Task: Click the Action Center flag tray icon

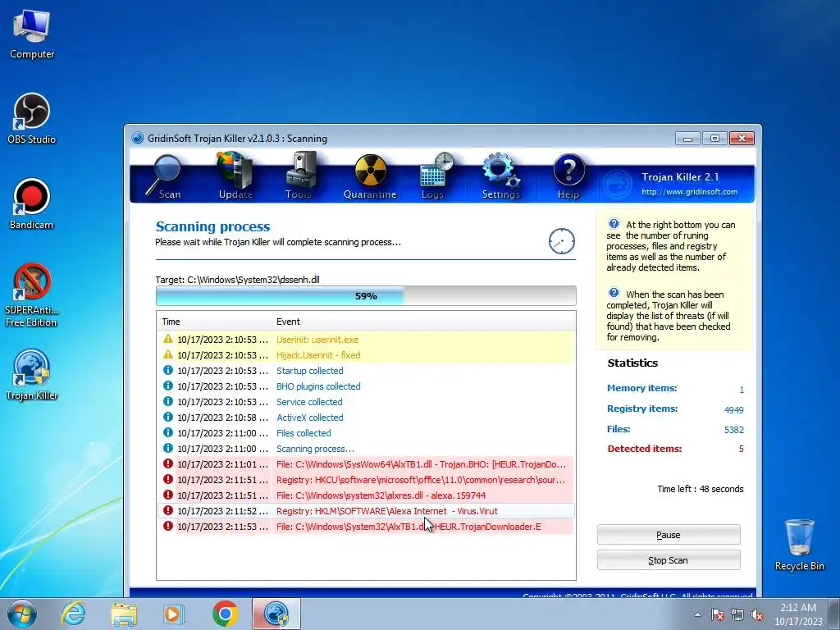Action: tap(718, 614)
